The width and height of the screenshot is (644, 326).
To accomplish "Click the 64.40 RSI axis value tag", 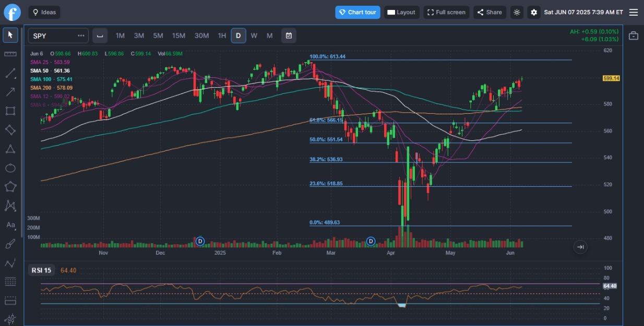I will [x=610, y=286].
